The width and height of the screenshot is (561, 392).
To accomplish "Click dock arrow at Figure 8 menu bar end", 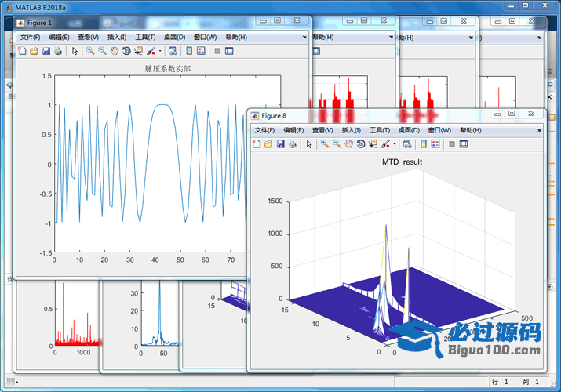I will click(539, 129).
